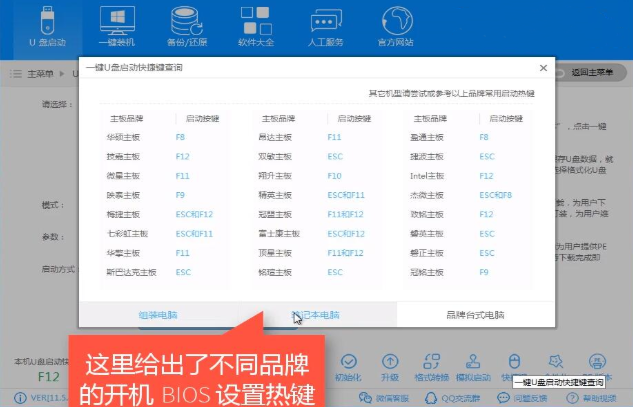Open 问题反馈 feedback bubble

coord(522,398)
